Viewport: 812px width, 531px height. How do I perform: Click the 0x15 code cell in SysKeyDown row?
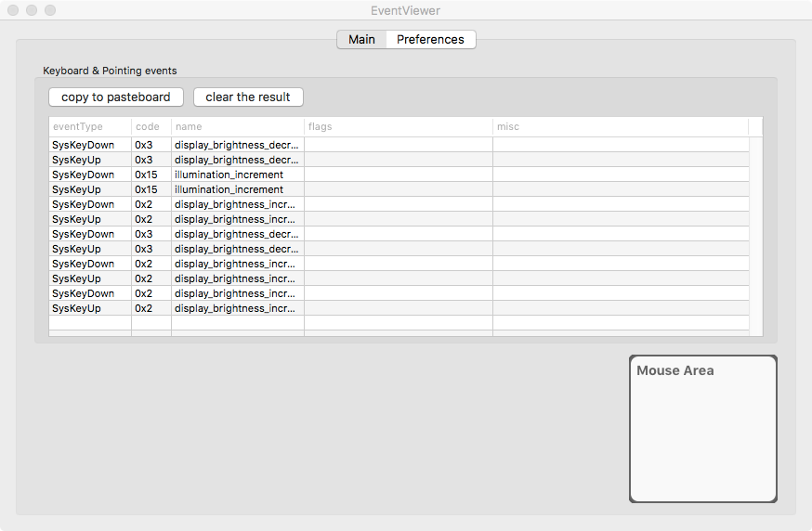coord(151,175)
